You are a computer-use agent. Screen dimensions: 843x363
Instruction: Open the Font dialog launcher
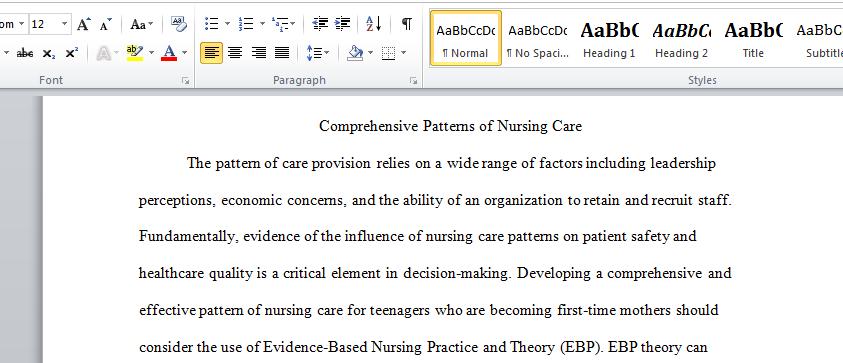185,81
